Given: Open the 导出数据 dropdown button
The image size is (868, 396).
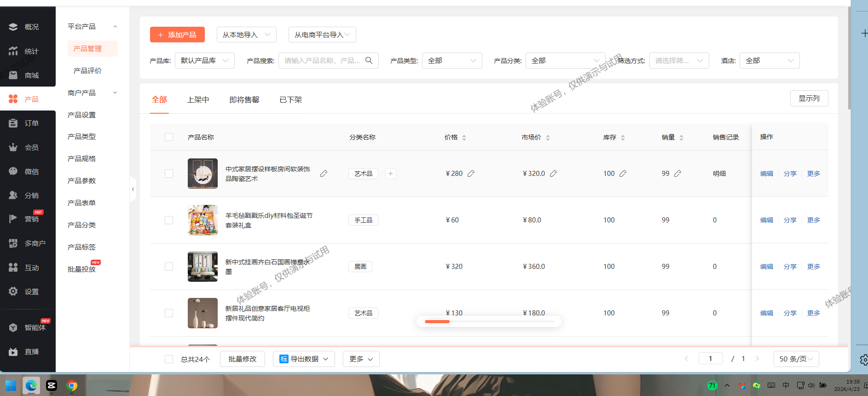Looking at the screenshot, I should point(304,359).
